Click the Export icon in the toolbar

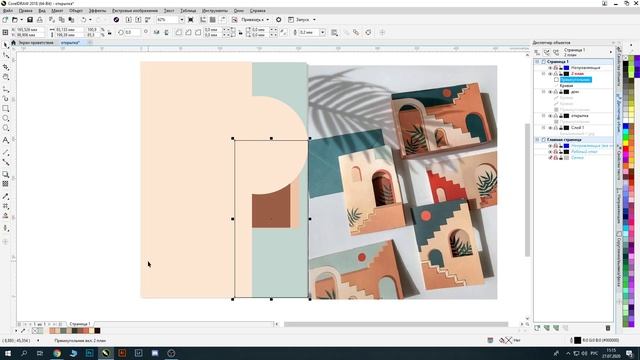click(x=138, y=20)
